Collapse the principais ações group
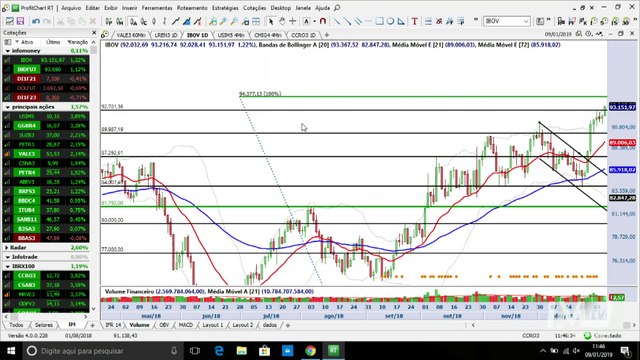The image size is (640, 360). [x=7, y=107]
